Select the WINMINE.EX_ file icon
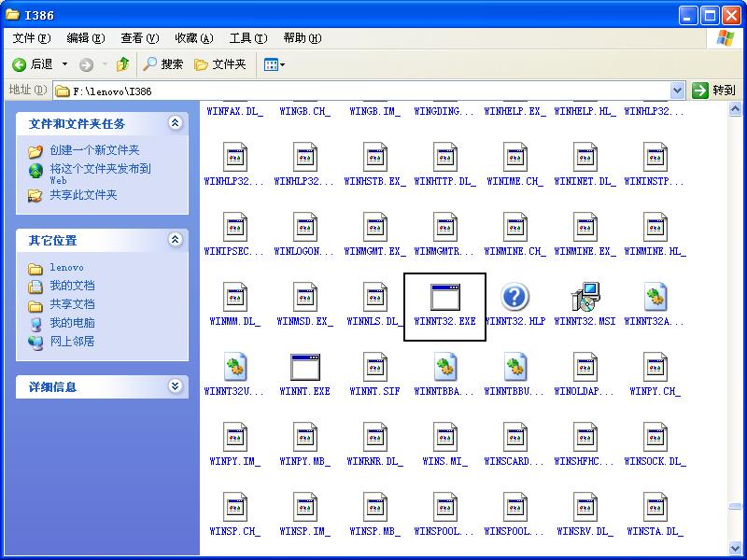Screen dimensions: 747x560 (x=585, y=227)
